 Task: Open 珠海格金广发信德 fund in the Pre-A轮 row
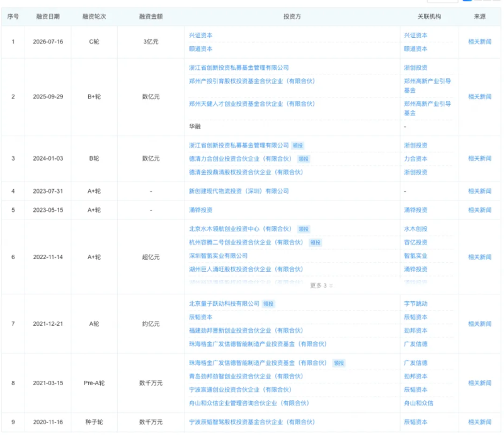tap(258, 363)
